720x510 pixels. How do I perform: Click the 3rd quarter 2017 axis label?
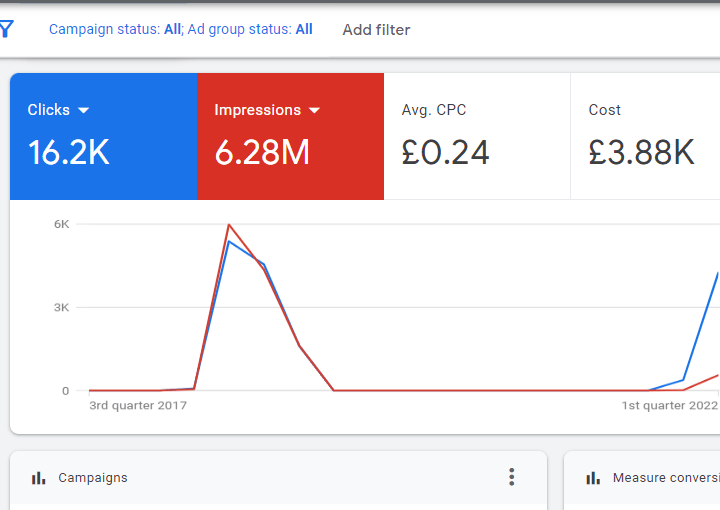point(138,405)
